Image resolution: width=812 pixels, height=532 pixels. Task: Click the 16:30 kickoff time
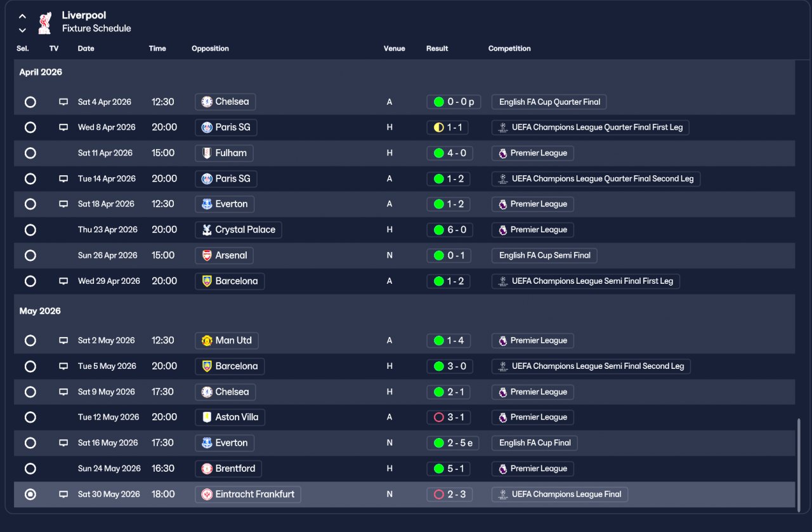click(163, 469)
